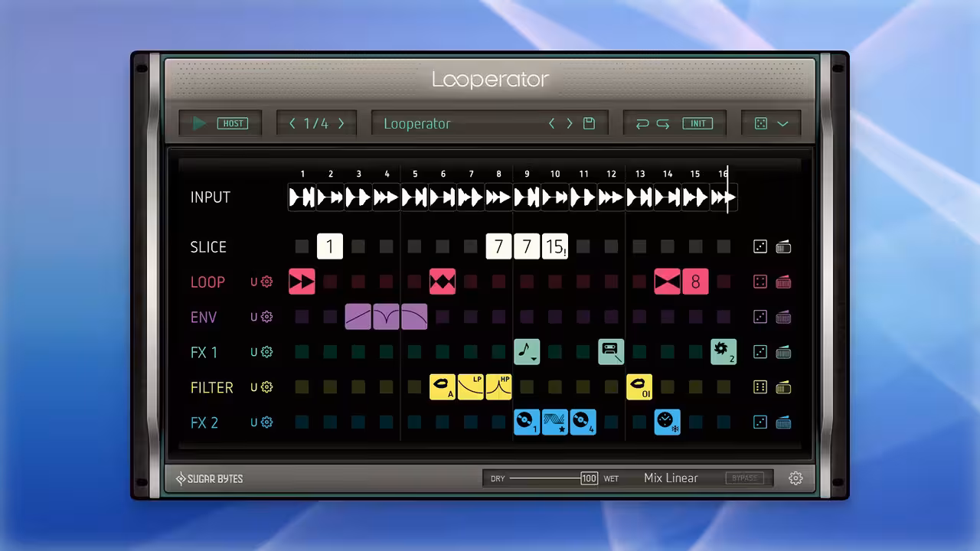The height and width of the screenshot is (551, 980).
Task: Toggle the U button on LOOP row
Action: click(x=254, y=282)
